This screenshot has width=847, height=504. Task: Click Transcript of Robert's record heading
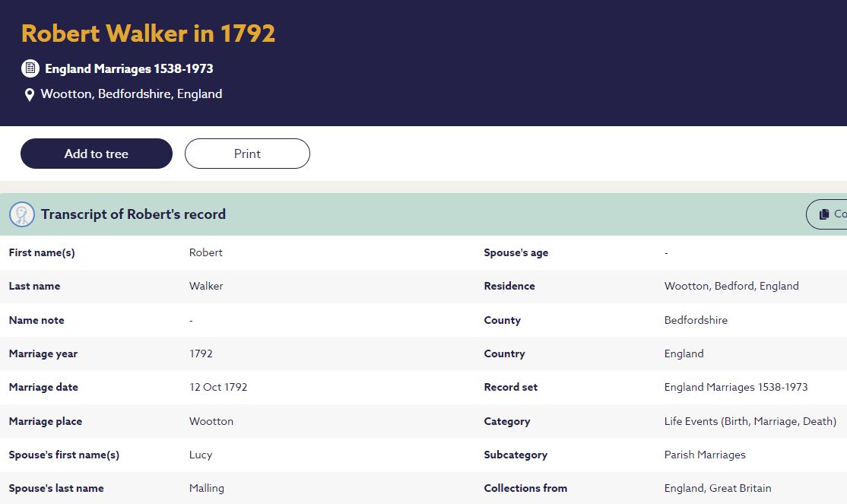(133, 214)
